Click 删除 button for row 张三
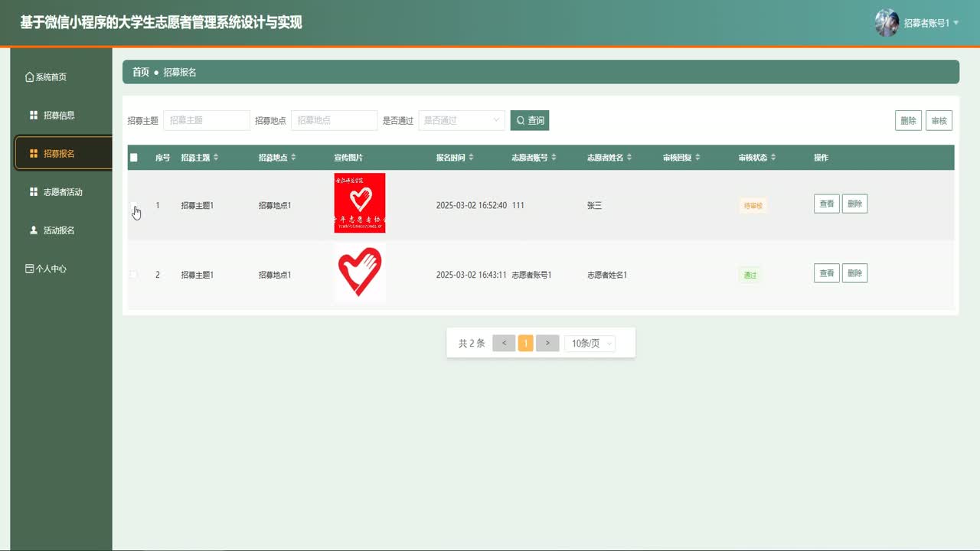980x551 pixels. coord(854,204)
